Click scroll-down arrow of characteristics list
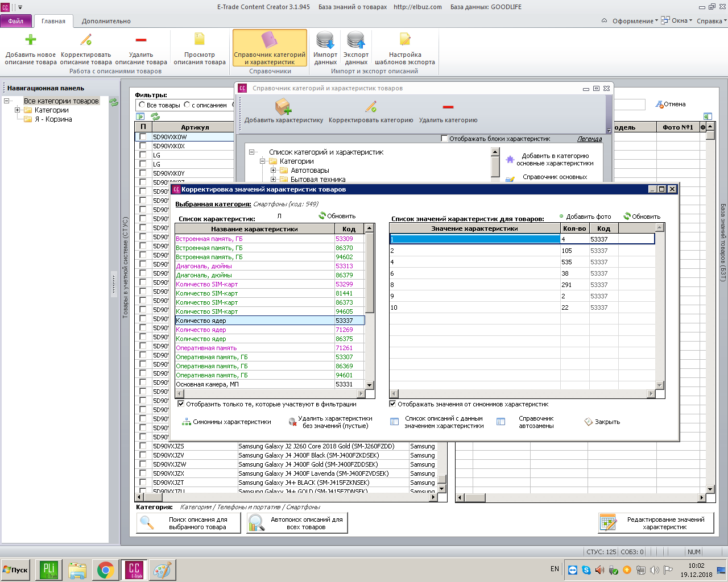The width and height of the screenshot is (728, 582). (x=370, y=385)
